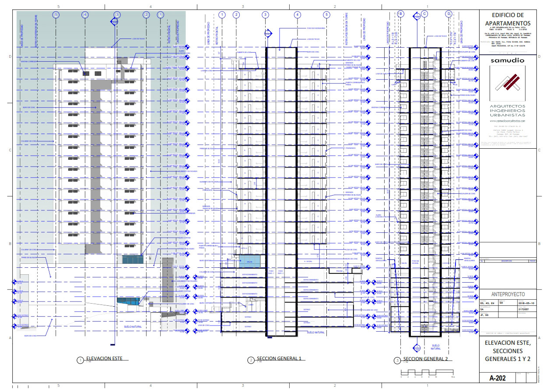Click view number circle beside Seccion General 2 title
The width and height of the screenshot is (550, 392).
[x=397, y=360]
